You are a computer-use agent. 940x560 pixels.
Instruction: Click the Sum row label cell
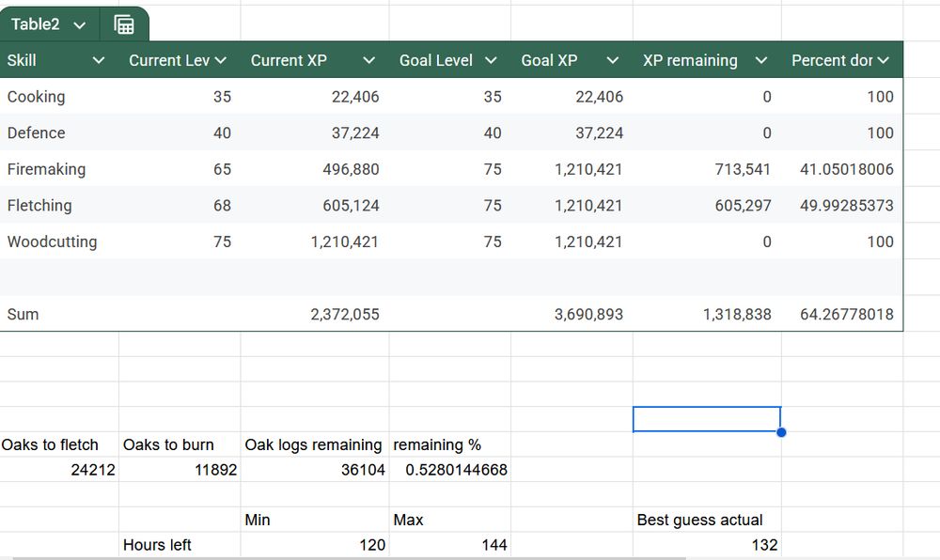[x=23, y=314]
